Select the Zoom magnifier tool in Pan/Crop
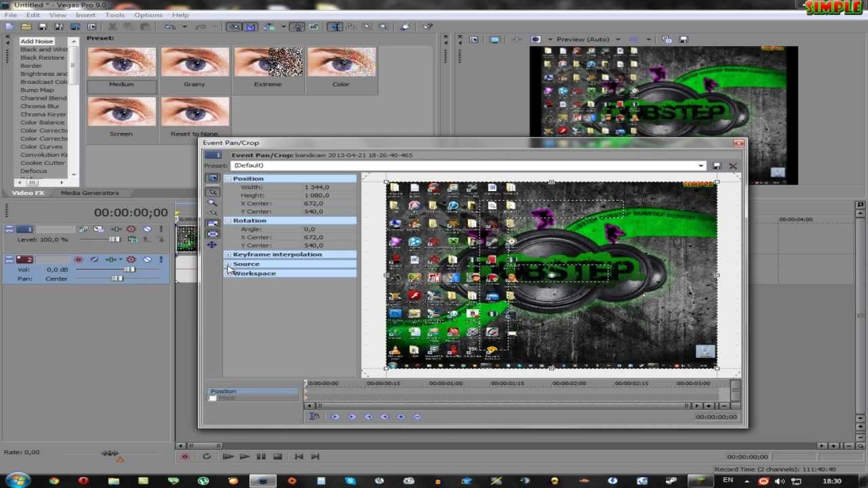 tap(212, 202)
